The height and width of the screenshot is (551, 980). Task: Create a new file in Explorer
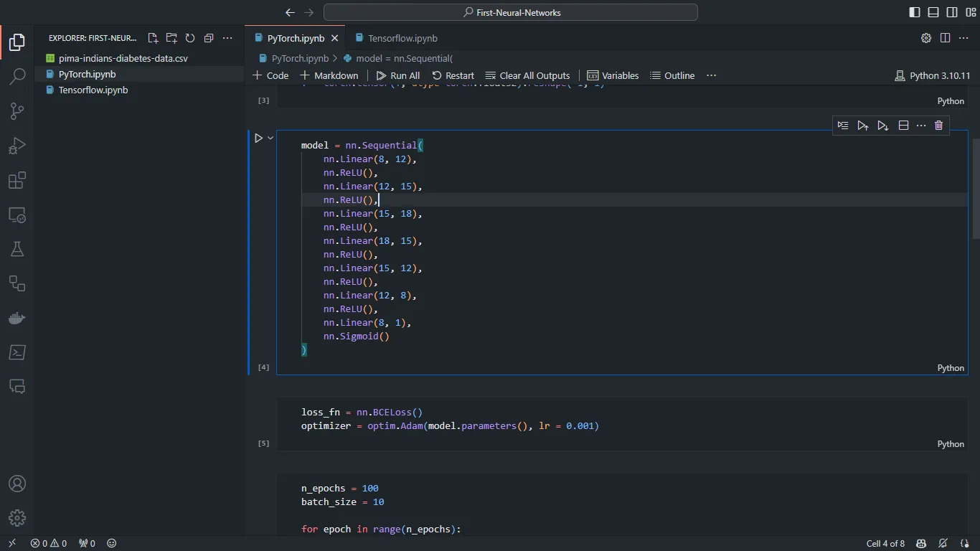tap(153, 38)
